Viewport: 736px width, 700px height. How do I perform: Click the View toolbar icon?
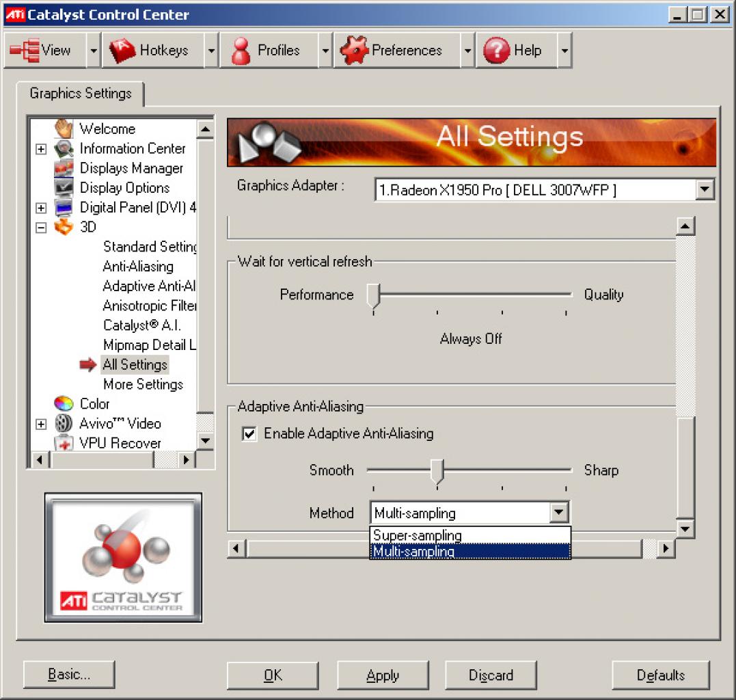[x=25, y=50]
